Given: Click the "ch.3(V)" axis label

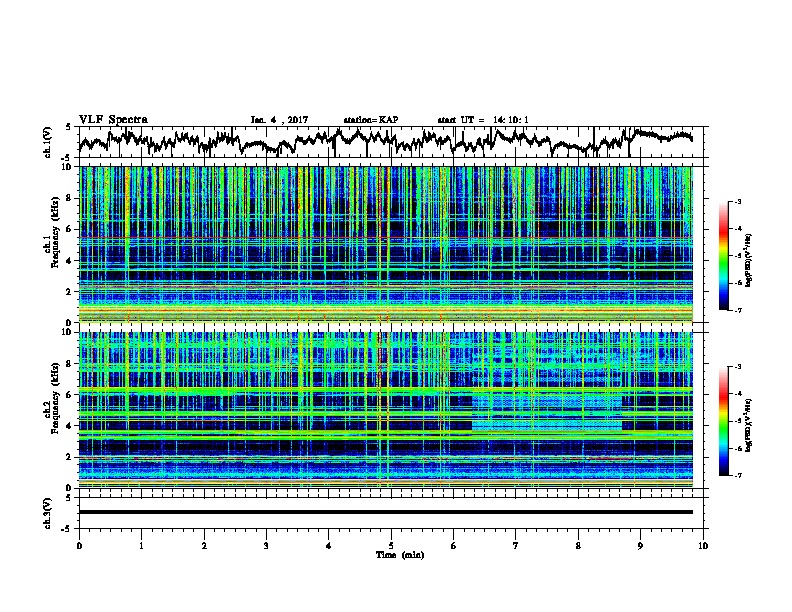Looking at the screenshot, I should pos(48,513).
